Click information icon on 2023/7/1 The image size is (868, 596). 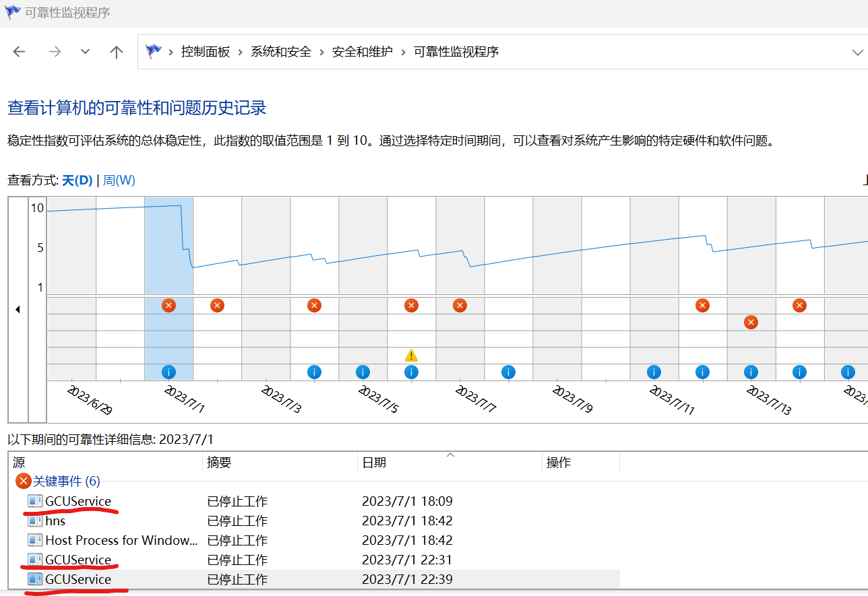(x=168, y=372)
